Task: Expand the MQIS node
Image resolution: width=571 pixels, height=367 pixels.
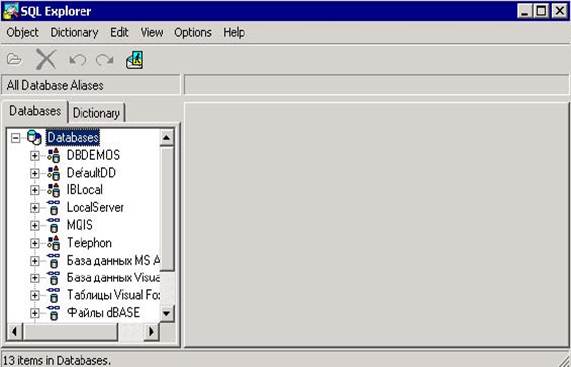Action: click(35, 226)
